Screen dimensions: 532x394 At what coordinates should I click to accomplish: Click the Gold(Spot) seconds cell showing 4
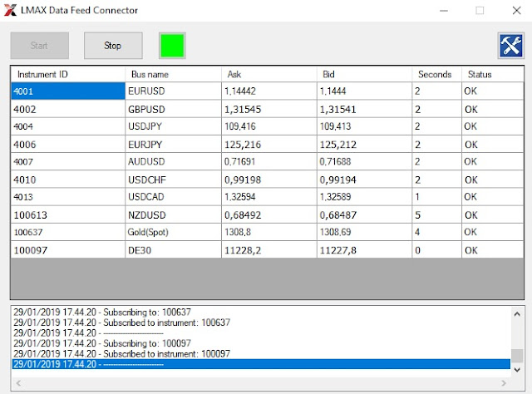(437, 232)
